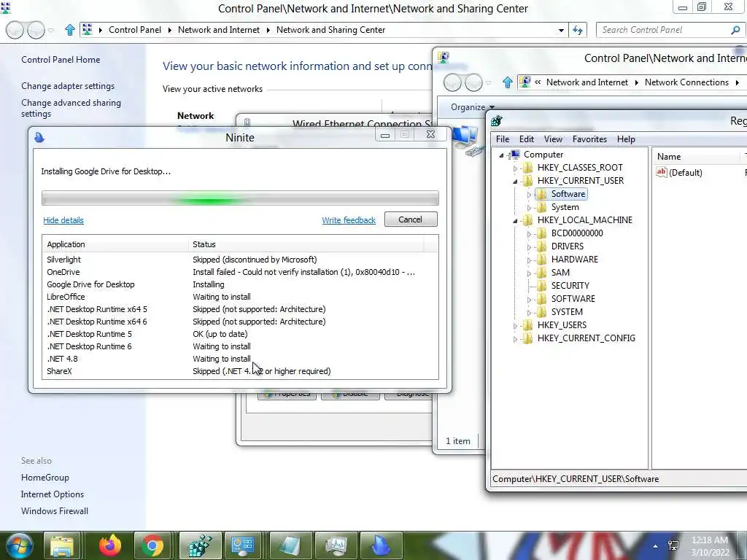Click the Hide details link

[x=63, y=220]
